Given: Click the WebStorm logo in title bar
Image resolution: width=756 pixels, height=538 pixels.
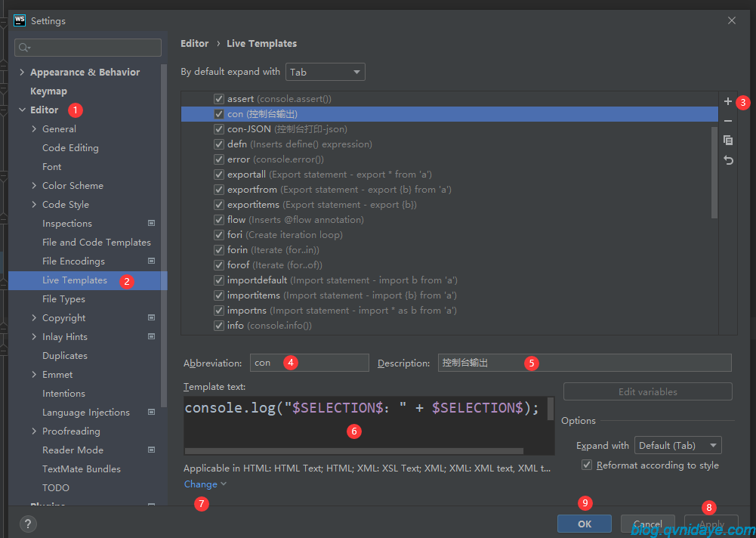Looking at the screenshot, I should pyautogui.click(x=20, y=20).
